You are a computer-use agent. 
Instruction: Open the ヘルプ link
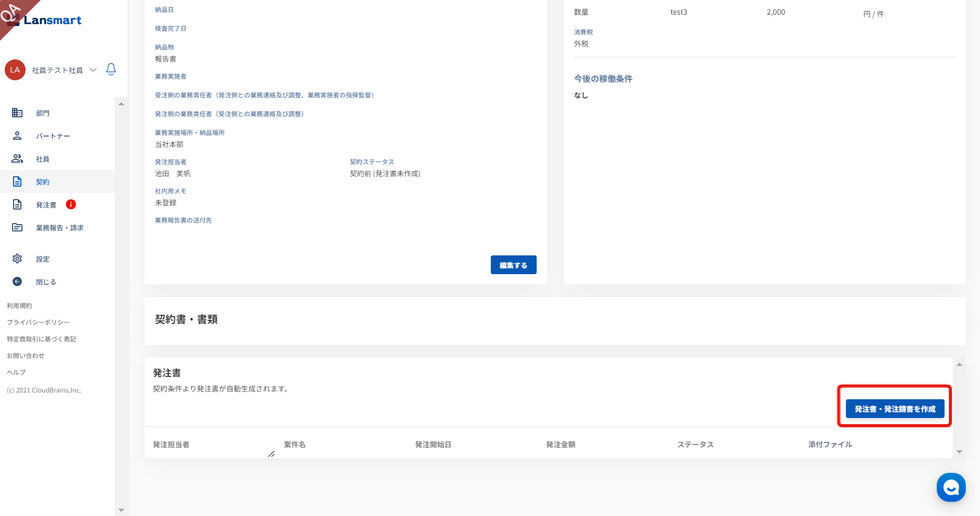[x=16, y=373]
